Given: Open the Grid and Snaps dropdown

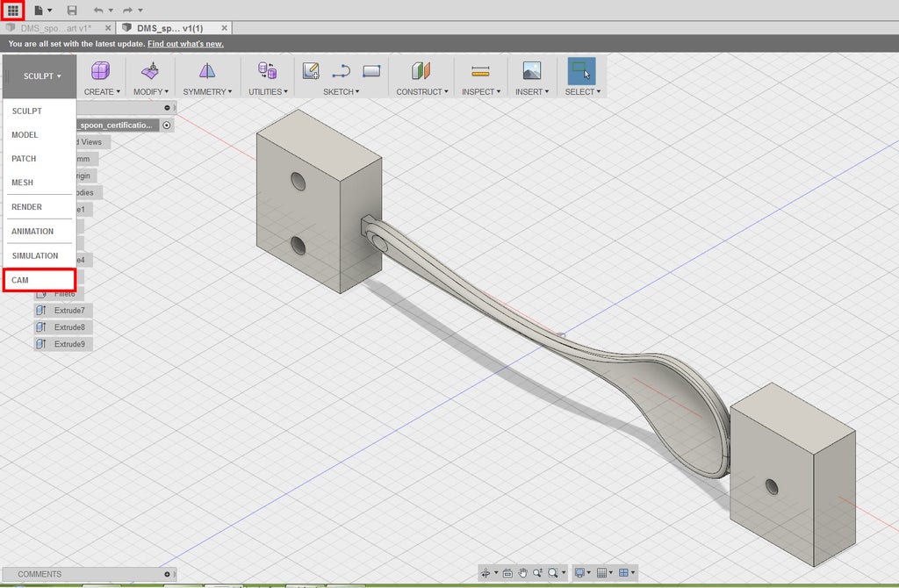Looking at the screenshot, I should pyautogui.click(x=606, y=573).
